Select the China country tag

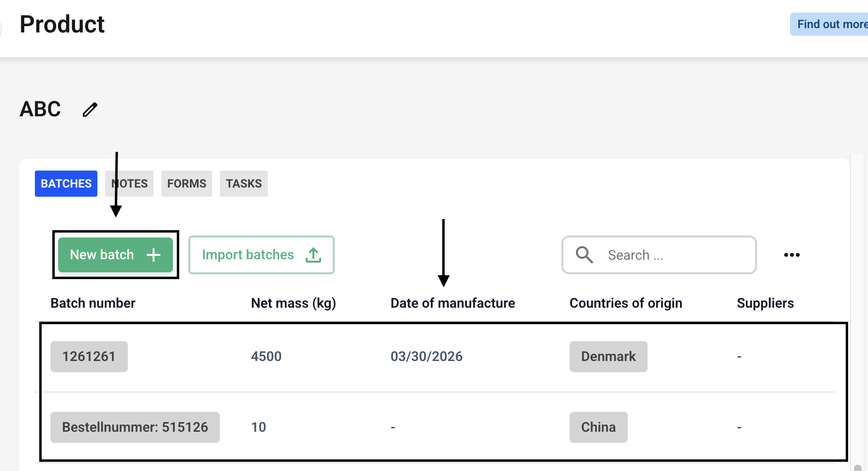tap(598, 427)
